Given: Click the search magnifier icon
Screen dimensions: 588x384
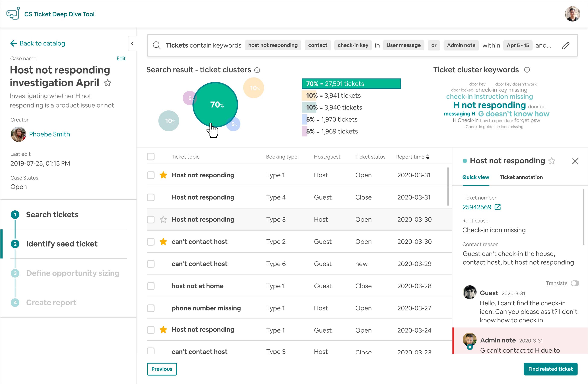Looking at the screenshot, I should pos(156,45).
